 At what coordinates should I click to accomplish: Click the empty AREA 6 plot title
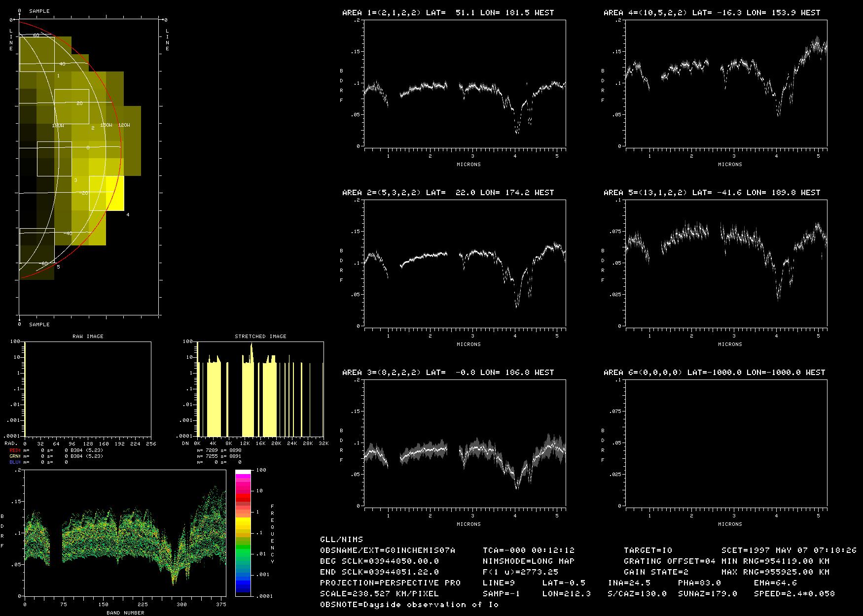714,373
